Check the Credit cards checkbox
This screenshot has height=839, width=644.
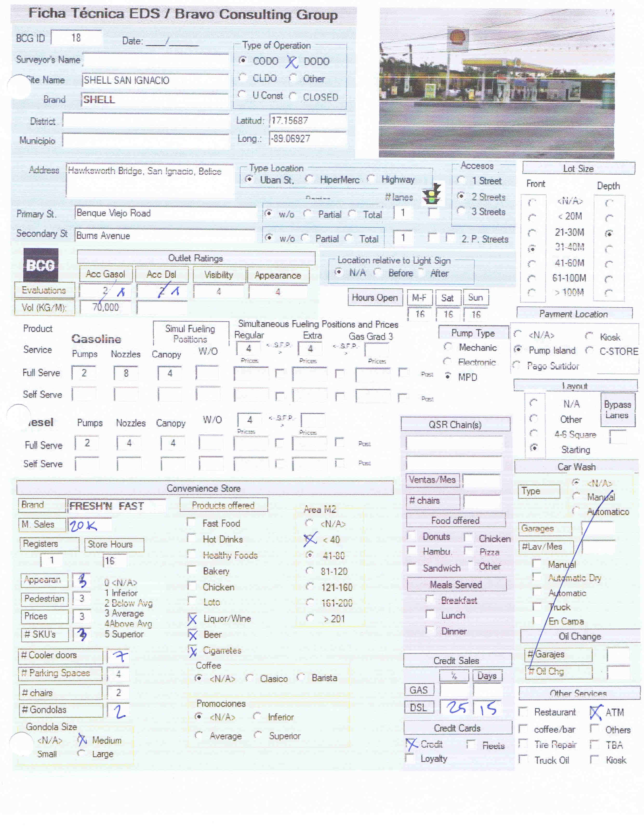410,744
